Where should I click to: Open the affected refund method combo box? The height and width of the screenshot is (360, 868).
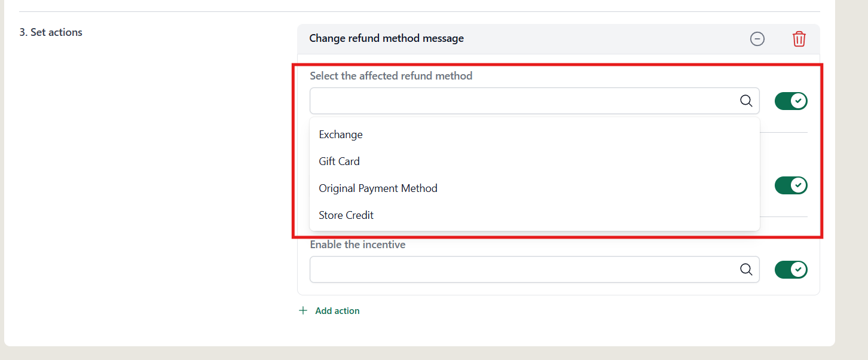pyautogui.click(x=534, y=101)
